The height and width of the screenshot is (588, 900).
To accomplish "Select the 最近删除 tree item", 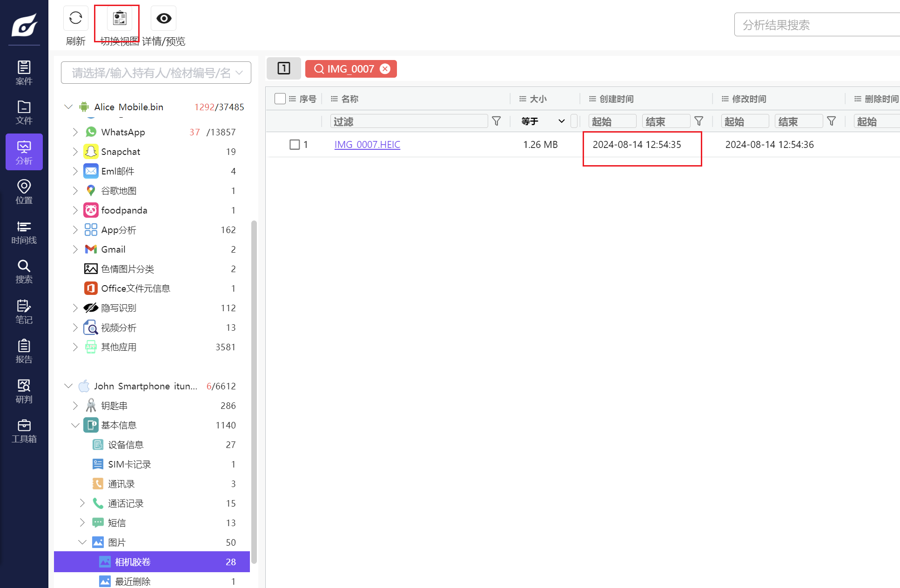I will tap(133, 581).
